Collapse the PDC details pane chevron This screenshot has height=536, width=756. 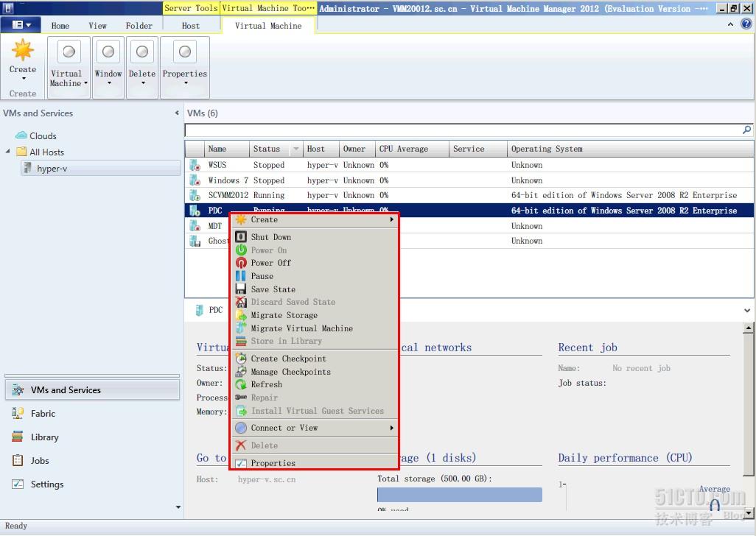coord(747,310)
